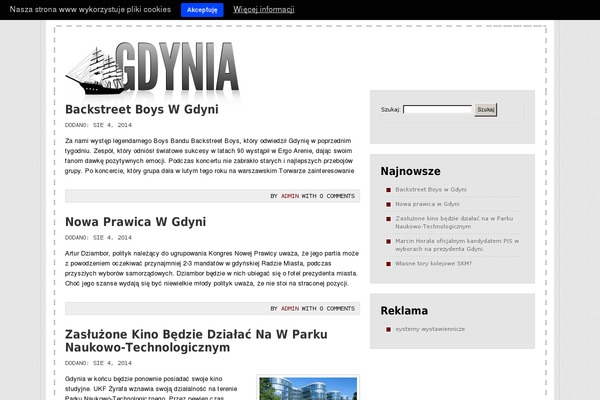This screenshot has width=600, height=400.
Task: Open the systemy wystawiennicze ad link
Action: click(x=430, y=329)
